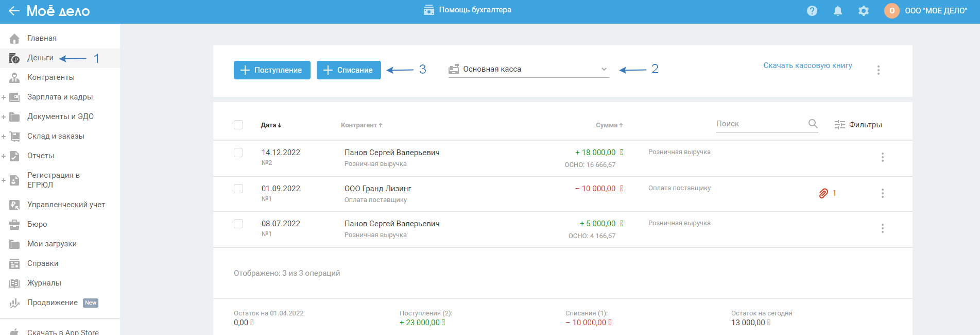Screen dimensions: 980x335
Task: Click the Поступление button
Action: 272,70
